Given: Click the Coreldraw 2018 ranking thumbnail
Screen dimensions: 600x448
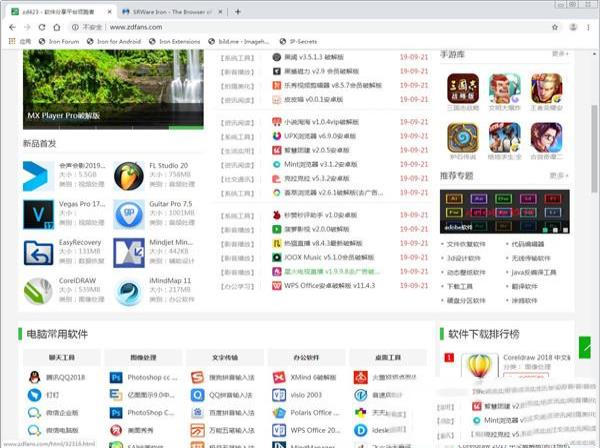Looking at the screenshot, I should click(479, 366).
